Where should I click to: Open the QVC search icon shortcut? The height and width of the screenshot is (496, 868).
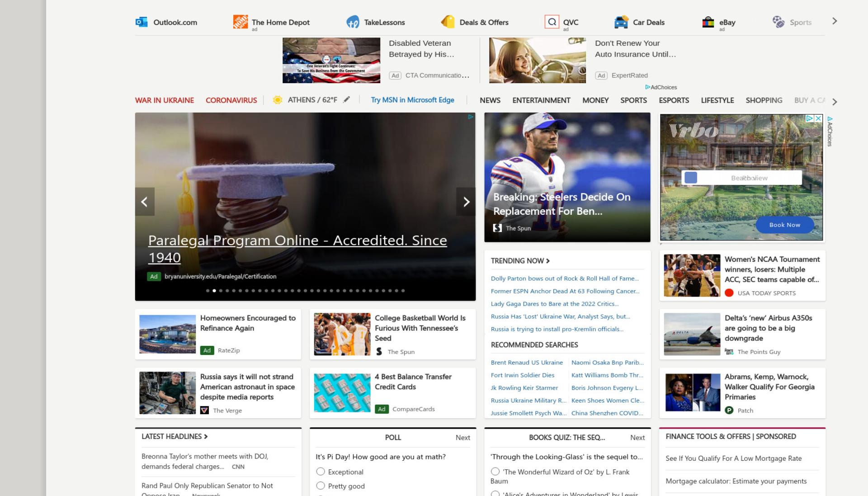(x=552, y=22)
